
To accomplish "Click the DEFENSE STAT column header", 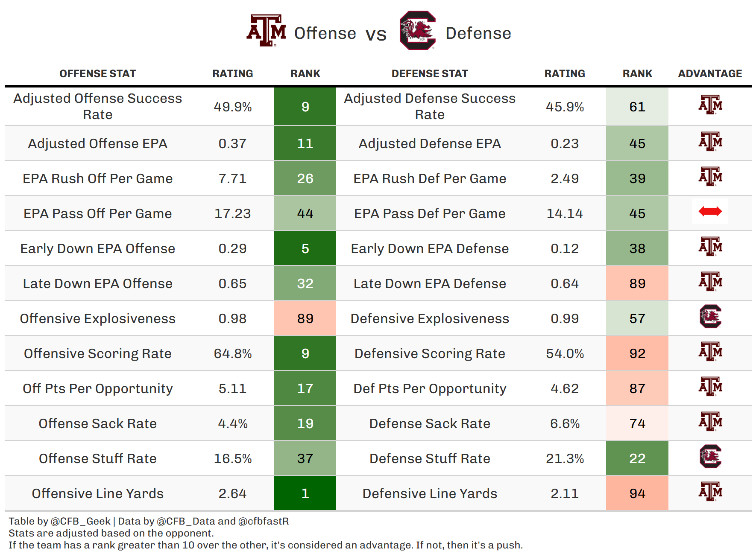I will pyautogui.click(x=430, y=74).
